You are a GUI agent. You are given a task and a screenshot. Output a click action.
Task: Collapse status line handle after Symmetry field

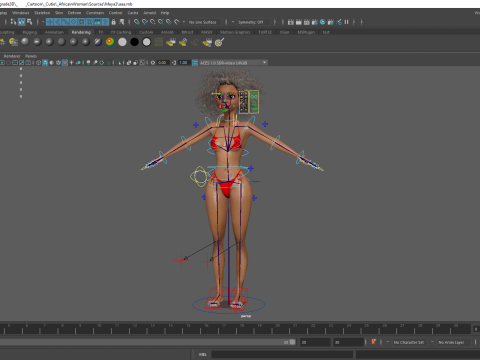(275, 22)
